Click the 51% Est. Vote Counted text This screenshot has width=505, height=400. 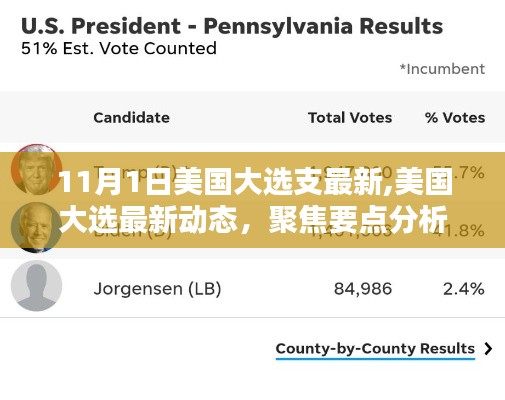[119, 49]
